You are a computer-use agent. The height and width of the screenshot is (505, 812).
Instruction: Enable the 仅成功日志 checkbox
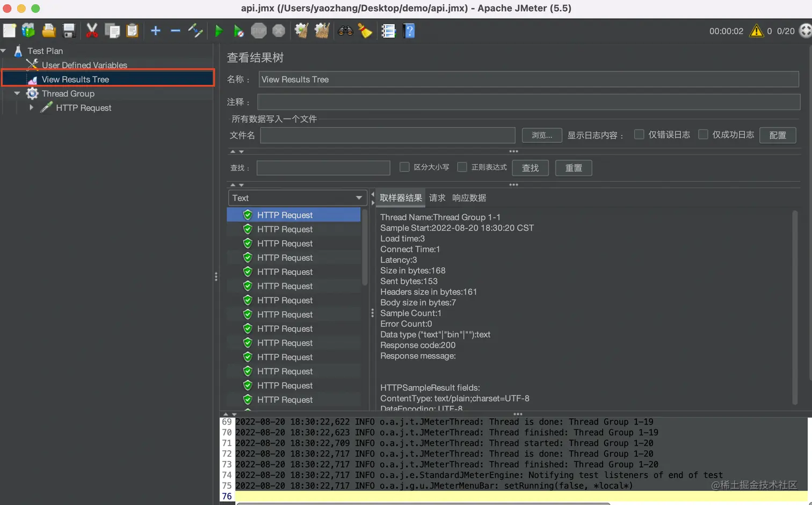[704, 135]
